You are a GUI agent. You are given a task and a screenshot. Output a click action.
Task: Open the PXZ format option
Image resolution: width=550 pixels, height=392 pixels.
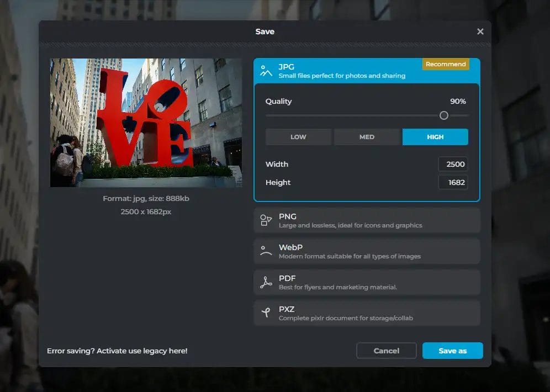367,314
